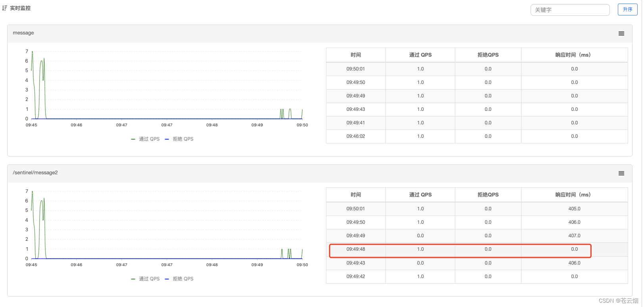Click the QPS peak in message chart

coord(32,52)
